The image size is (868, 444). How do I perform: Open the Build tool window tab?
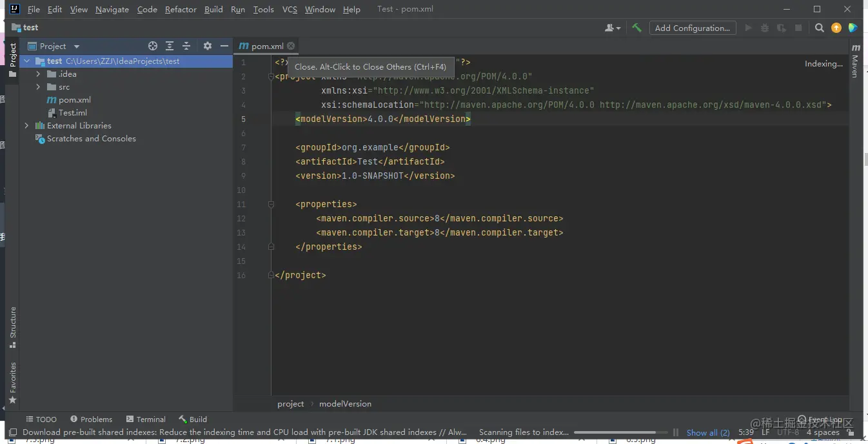pyautogui.click(x=193, y=419)
